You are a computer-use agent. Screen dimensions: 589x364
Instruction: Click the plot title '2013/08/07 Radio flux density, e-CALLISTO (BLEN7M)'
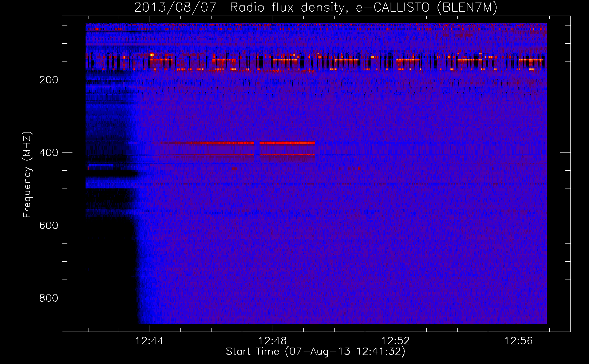click(x=316, y=7)
